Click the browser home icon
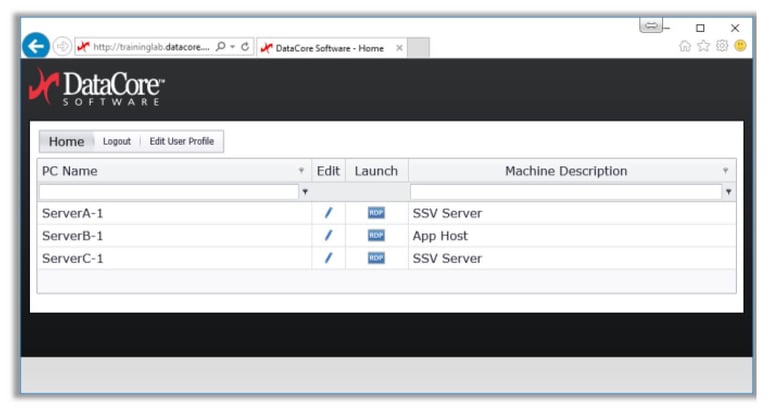 click(x=685, y=46)
